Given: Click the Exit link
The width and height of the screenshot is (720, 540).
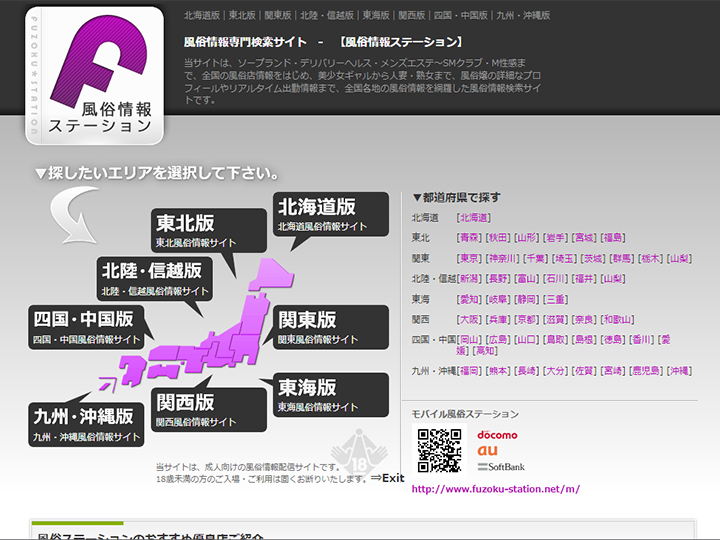Looking at the screenshot, I should point(386,478).
